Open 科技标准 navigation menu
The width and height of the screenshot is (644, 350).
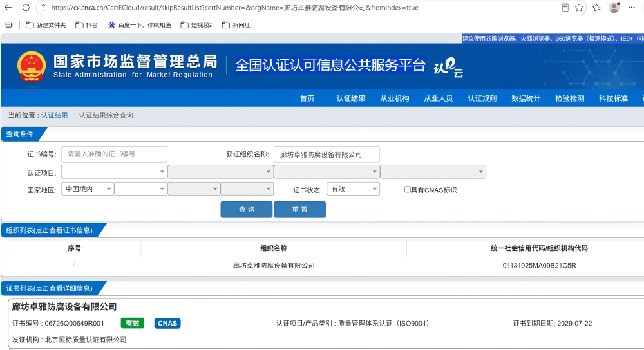(613, 98)
